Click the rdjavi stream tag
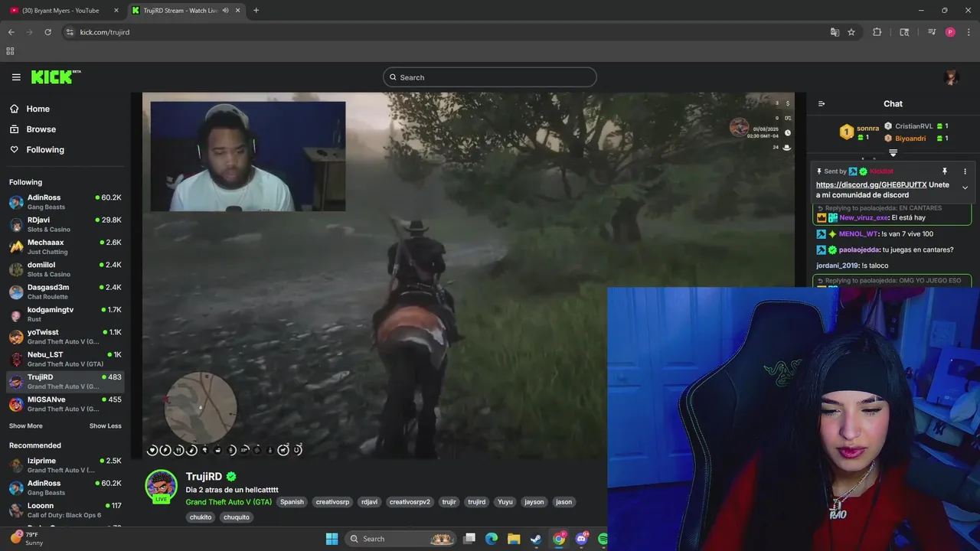Viewport: 980px width, 551px height. pyautogui.click(x=369, y=502)
